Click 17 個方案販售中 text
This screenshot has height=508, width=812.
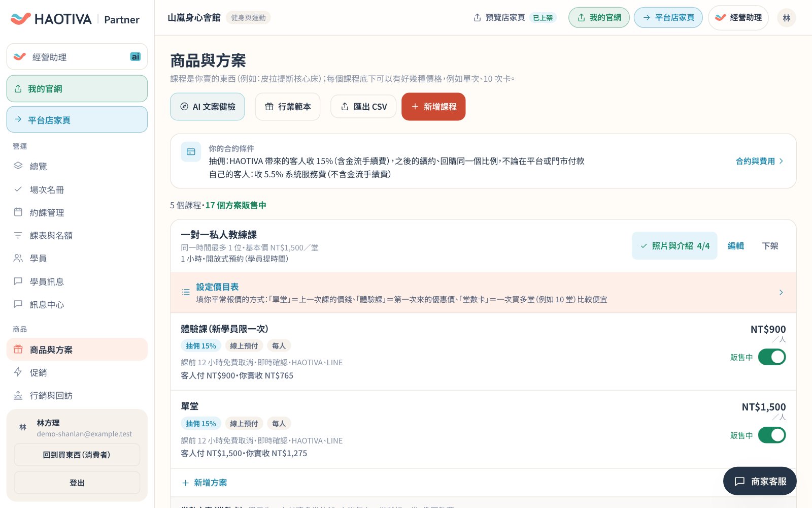[x=235, y=205]
